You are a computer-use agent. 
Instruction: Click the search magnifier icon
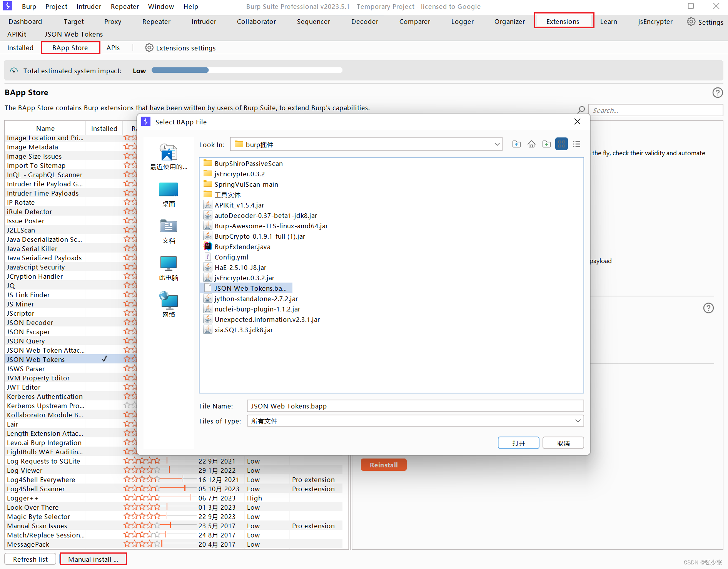[x=581, y=110]
